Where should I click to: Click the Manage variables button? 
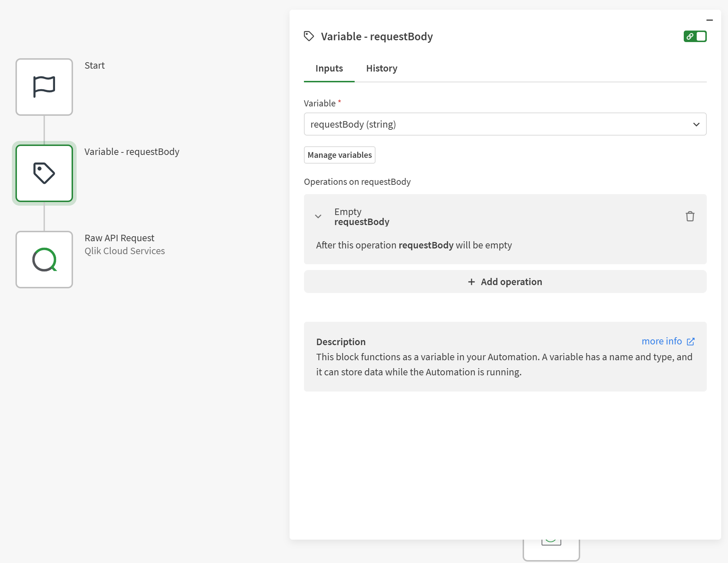pyautogui.click(x=340, y=155)
